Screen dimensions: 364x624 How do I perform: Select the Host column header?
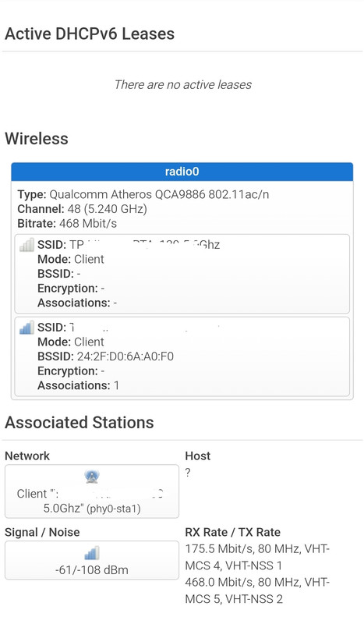tap(198, 456)
